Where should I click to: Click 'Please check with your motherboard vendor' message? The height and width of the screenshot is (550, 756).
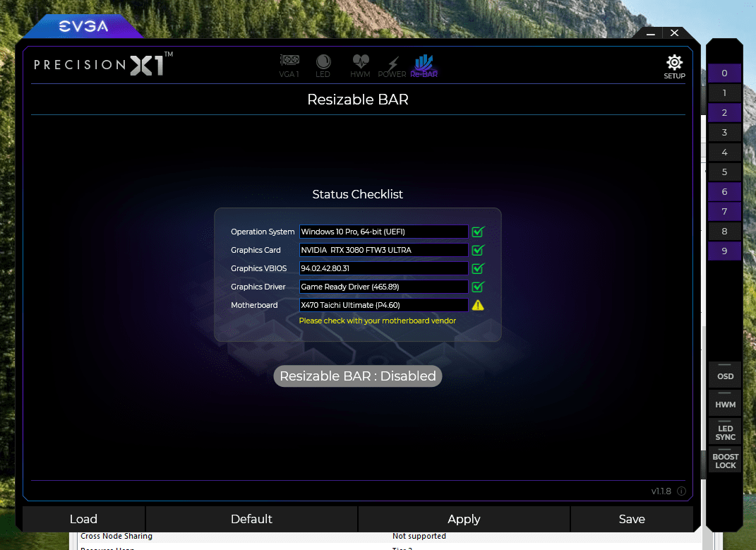[377, 321]
